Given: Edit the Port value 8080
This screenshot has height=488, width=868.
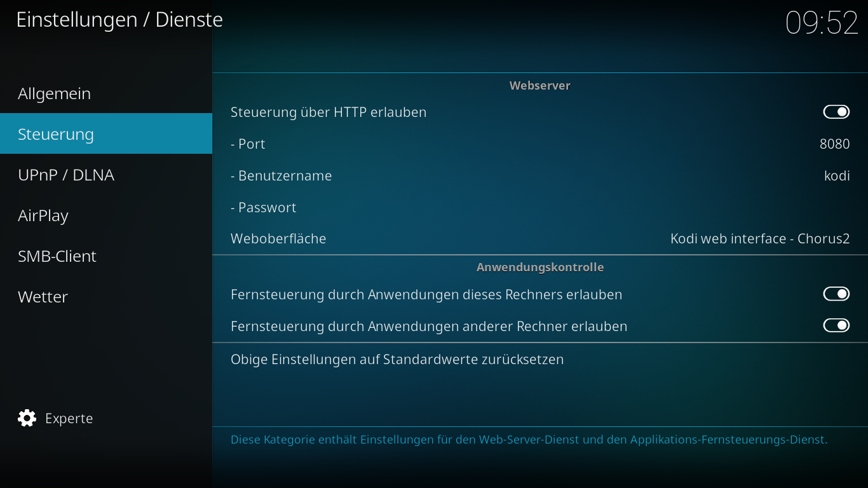Looking at the screenshot, I should point(834,144).
